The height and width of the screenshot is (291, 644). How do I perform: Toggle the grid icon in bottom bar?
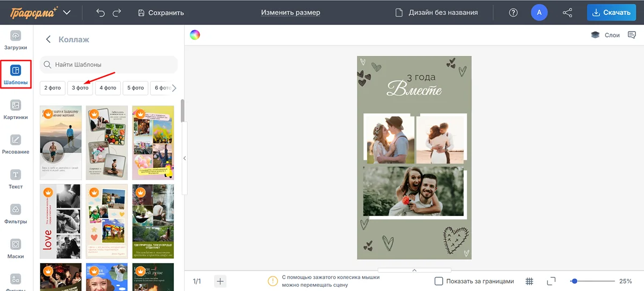point(529,281)
